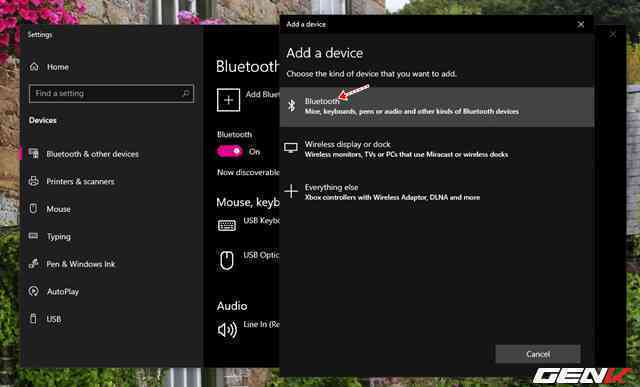Click the Bluetooth symbol in Add a device dialog
This screenshot has height=387, width=640.
point(291,105)
